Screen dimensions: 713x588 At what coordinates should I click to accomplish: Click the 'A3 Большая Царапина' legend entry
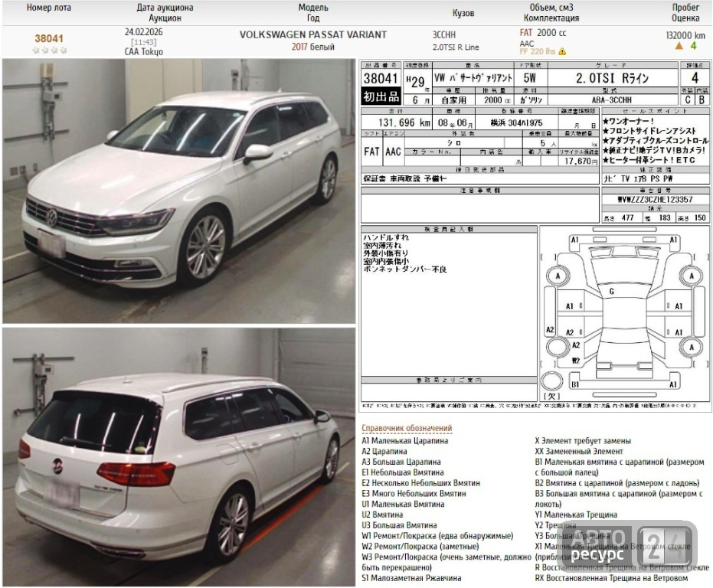pyautogui.click(x=401, y=462)
